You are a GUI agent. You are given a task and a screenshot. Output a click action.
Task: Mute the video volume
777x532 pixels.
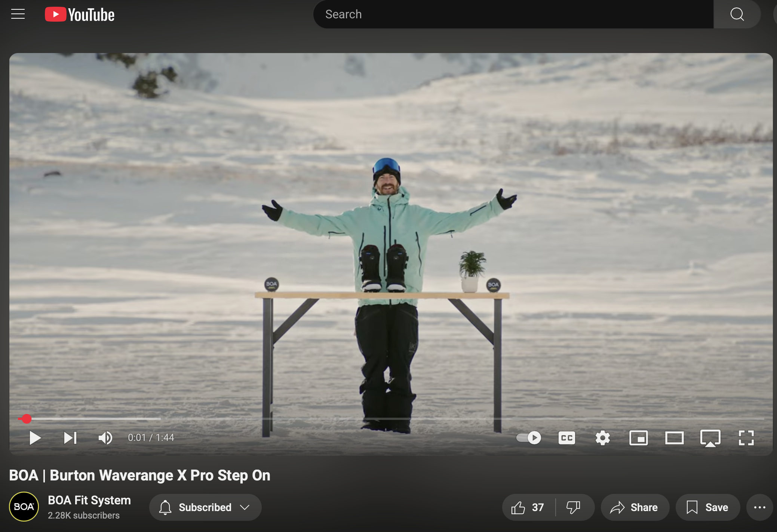click(x=105, y=438)
